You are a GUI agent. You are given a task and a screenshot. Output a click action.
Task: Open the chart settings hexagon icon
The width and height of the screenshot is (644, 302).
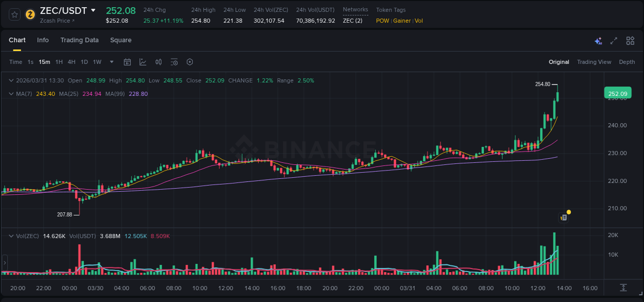pos(190,61)
